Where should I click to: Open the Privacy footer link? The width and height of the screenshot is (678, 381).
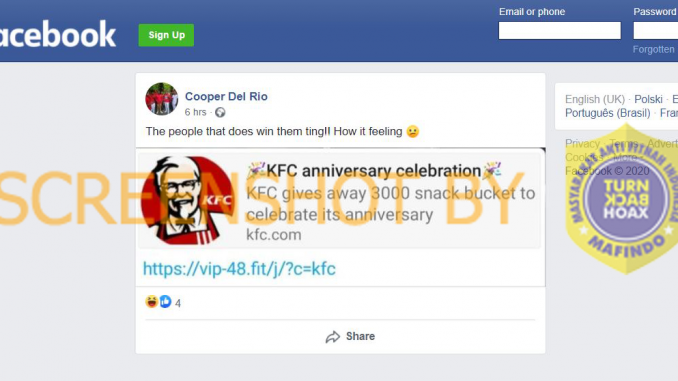click(582, 144)
